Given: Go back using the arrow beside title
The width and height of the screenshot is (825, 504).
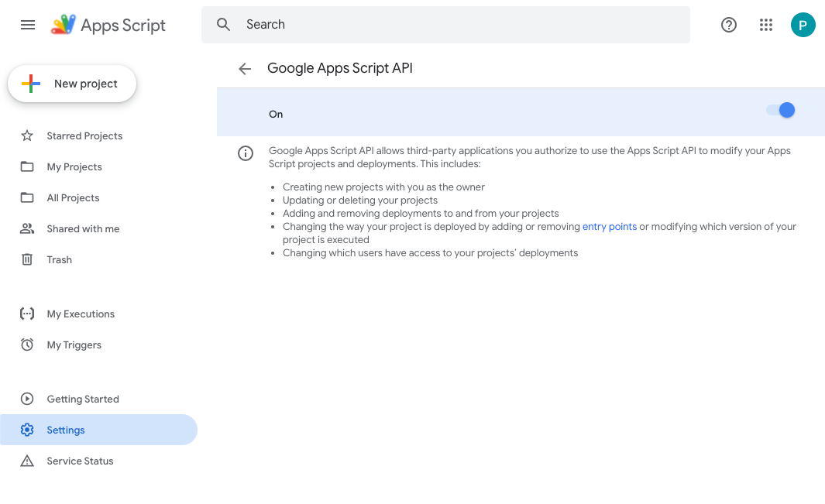Looking at the screenshot, I should tap(245, 68).
